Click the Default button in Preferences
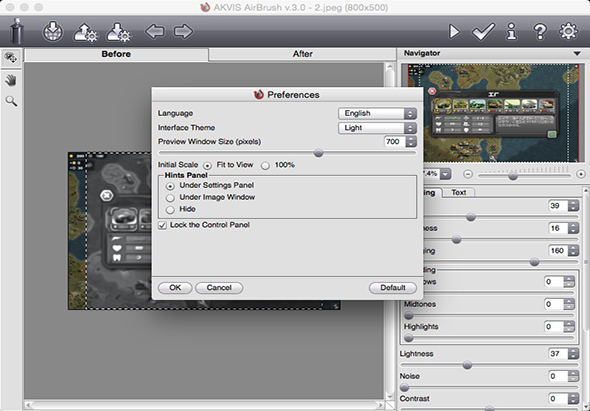590x411 pixels. (x=393, y=288)
